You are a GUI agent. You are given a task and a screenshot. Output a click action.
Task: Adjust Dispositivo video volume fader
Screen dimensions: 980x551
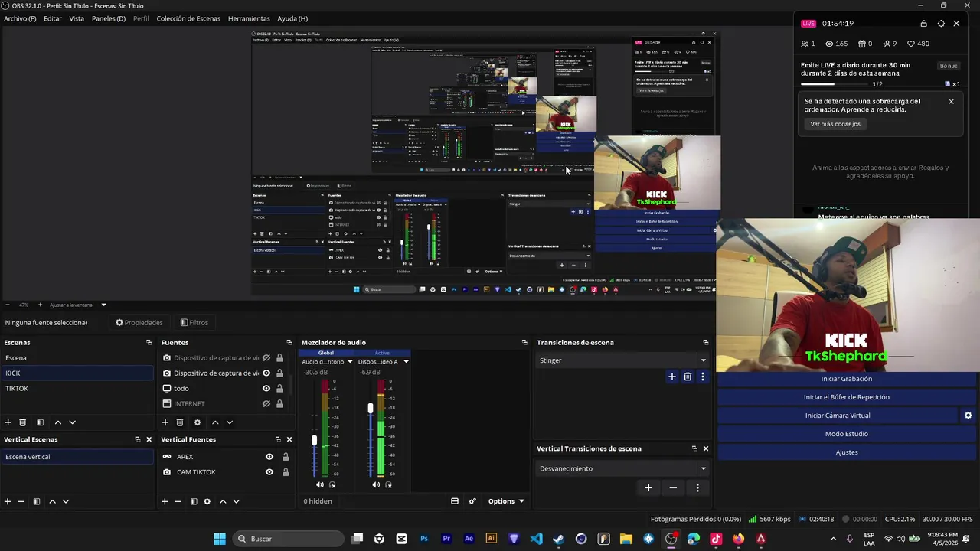[x=371, y=409]
